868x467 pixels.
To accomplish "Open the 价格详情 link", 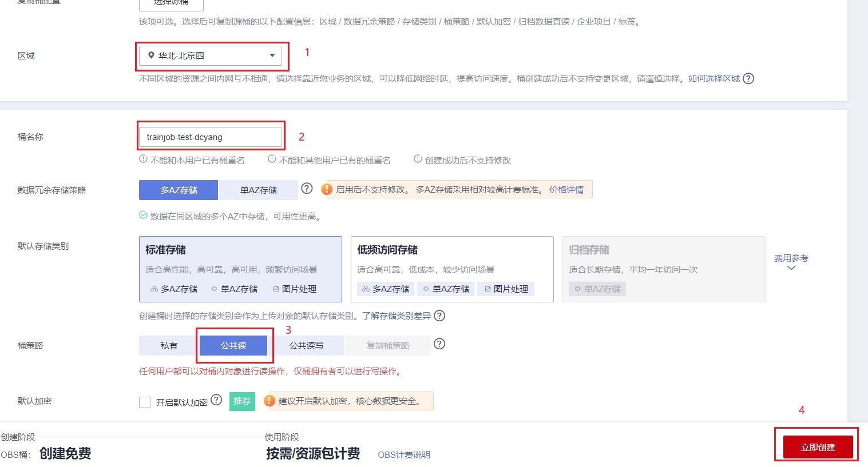I will pyautogui.click(x=566, y=189).
